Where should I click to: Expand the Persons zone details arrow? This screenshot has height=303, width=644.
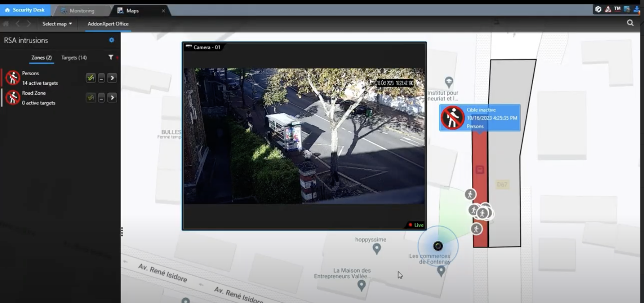click(112, 78)
